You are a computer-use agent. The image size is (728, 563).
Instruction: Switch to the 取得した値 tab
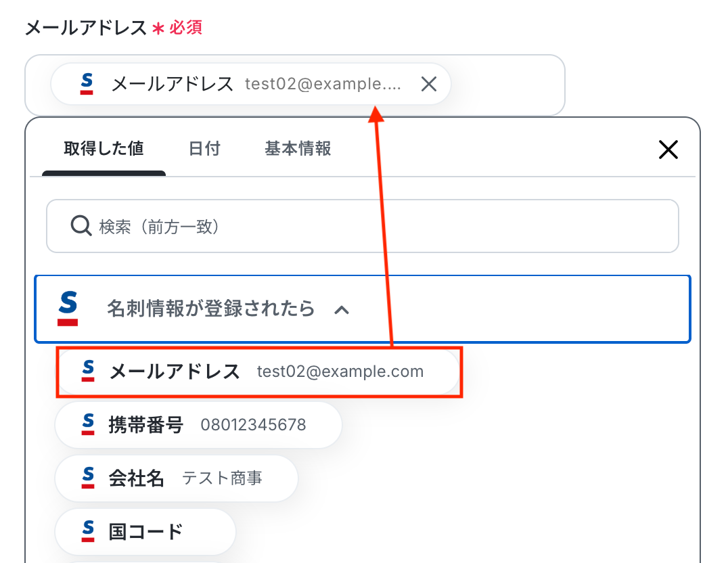104,149
